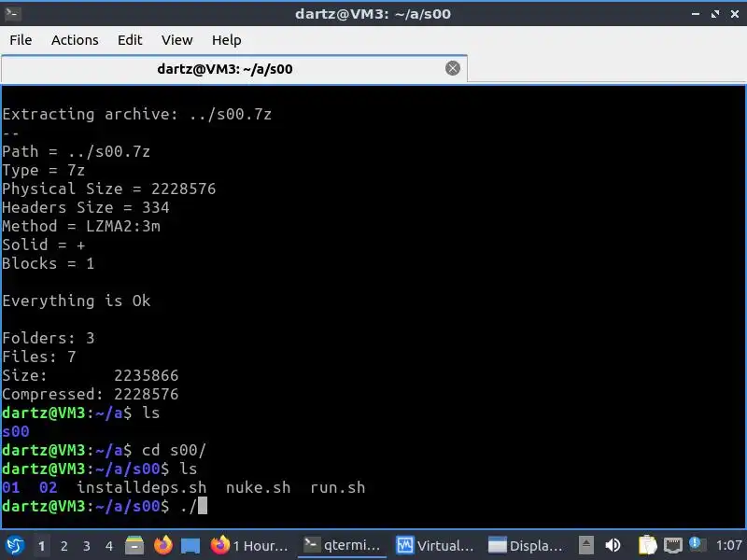Click the 1:07 clock in the panel

[729, 545]
